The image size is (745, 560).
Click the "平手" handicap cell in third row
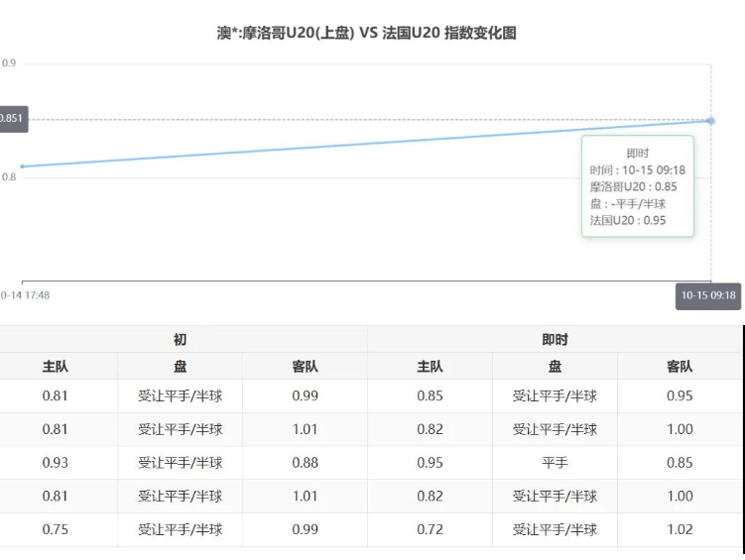(x=555, y=463)
